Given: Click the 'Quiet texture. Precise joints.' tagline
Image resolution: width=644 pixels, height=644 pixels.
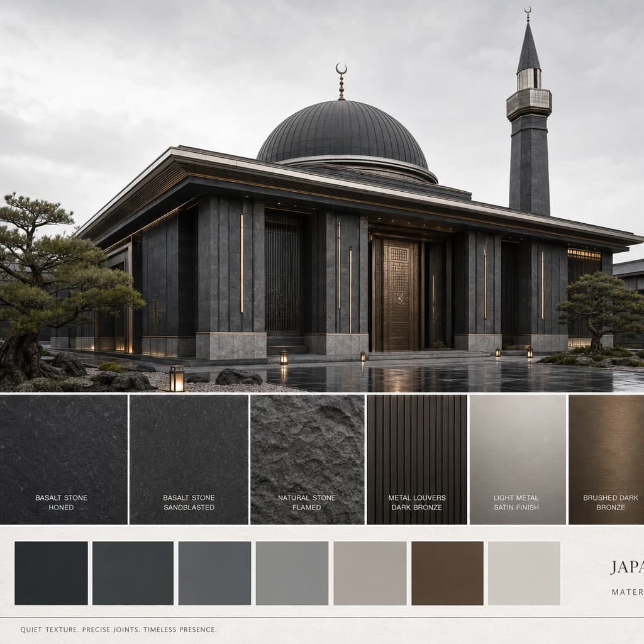Looking at the screenshot, I should point(118,629).
